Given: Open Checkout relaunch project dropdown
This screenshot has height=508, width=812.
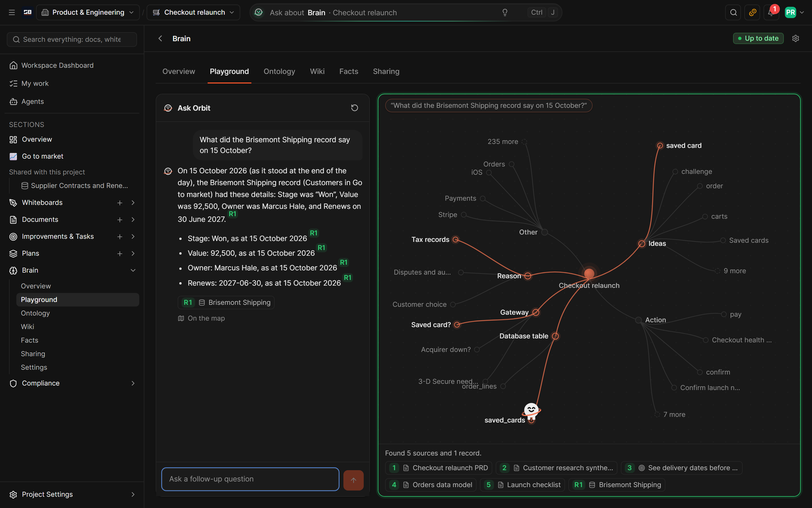Looking at the screenshot, I should click(x=194, y=12).
